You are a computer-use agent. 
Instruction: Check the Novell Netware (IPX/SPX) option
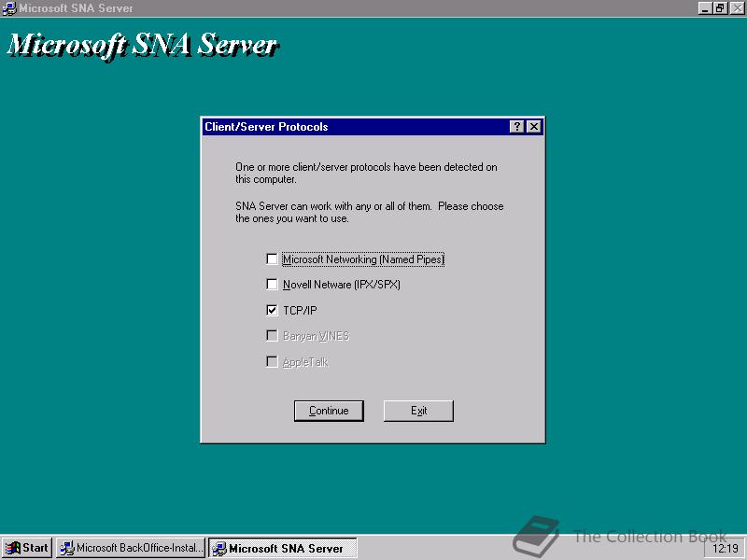pos(272,285)
